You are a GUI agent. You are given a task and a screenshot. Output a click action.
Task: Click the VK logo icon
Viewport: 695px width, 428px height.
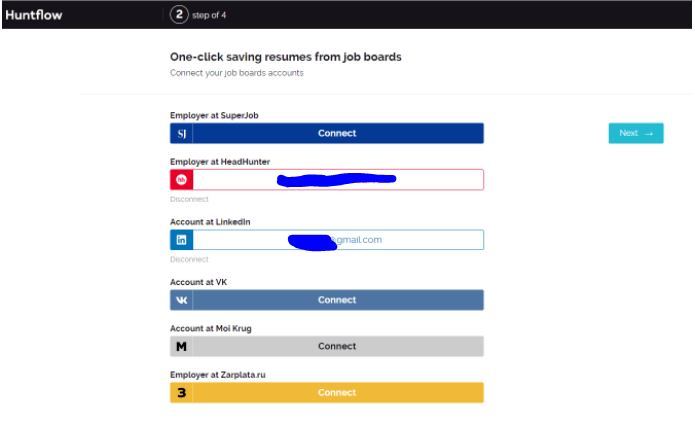182,300
